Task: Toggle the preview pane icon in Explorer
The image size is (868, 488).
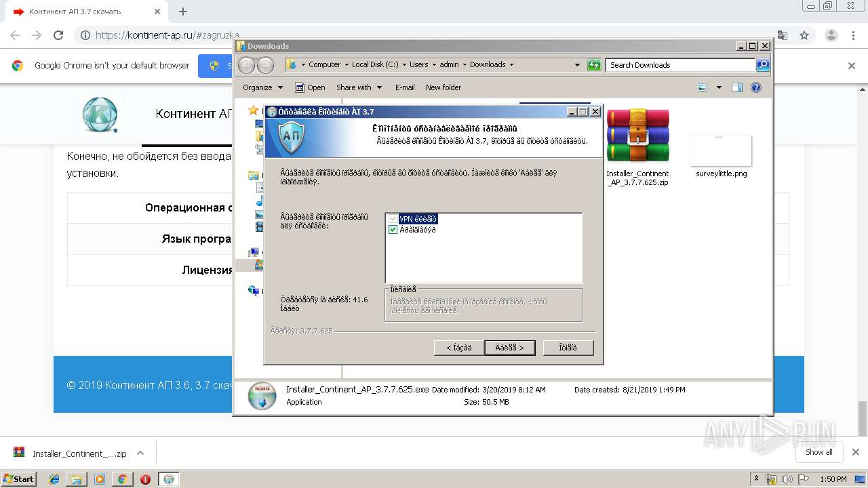Action: (x=737, y=87)
